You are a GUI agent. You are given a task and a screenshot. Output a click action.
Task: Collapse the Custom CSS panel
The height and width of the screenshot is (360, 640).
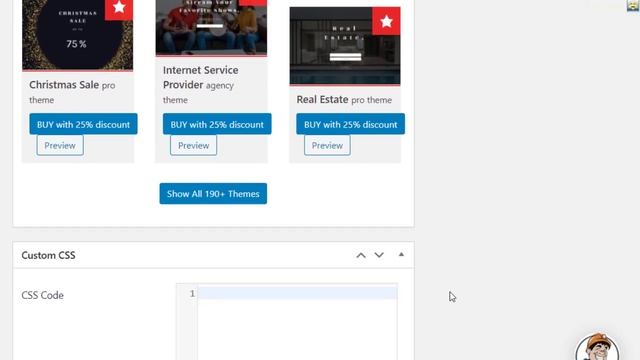pos(401,255)
